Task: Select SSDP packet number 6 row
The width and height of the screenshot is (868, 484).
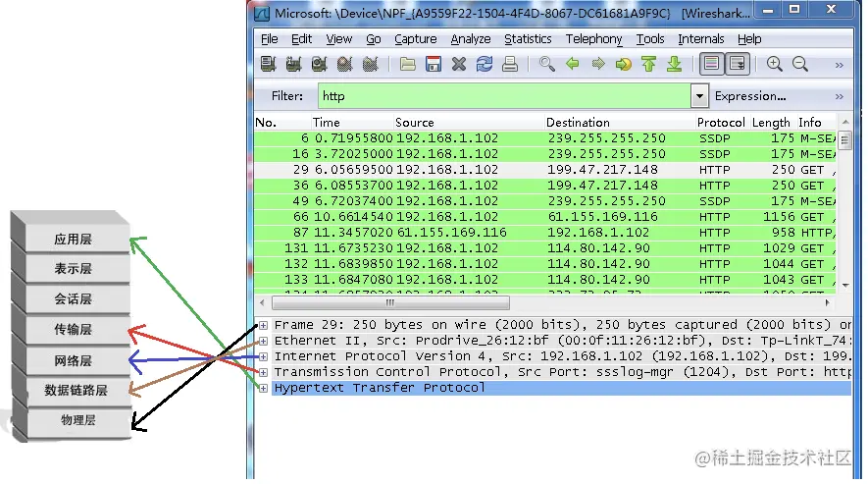Action: (544, 138)
